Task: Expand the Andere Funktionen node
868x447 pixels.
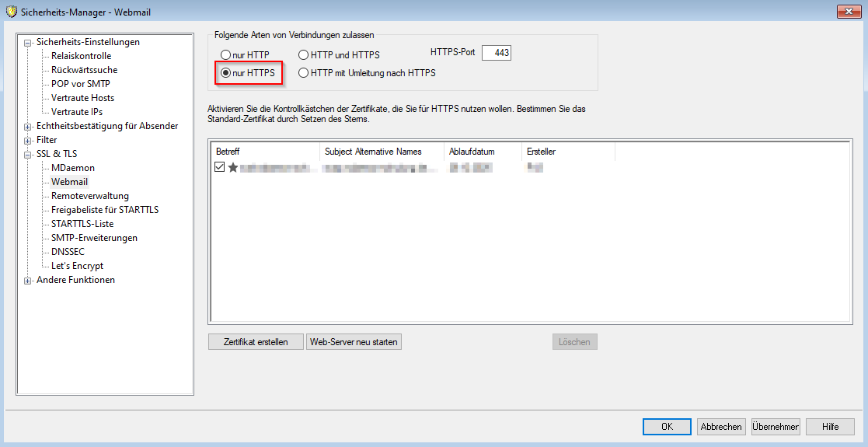Action: click(29, 281)
